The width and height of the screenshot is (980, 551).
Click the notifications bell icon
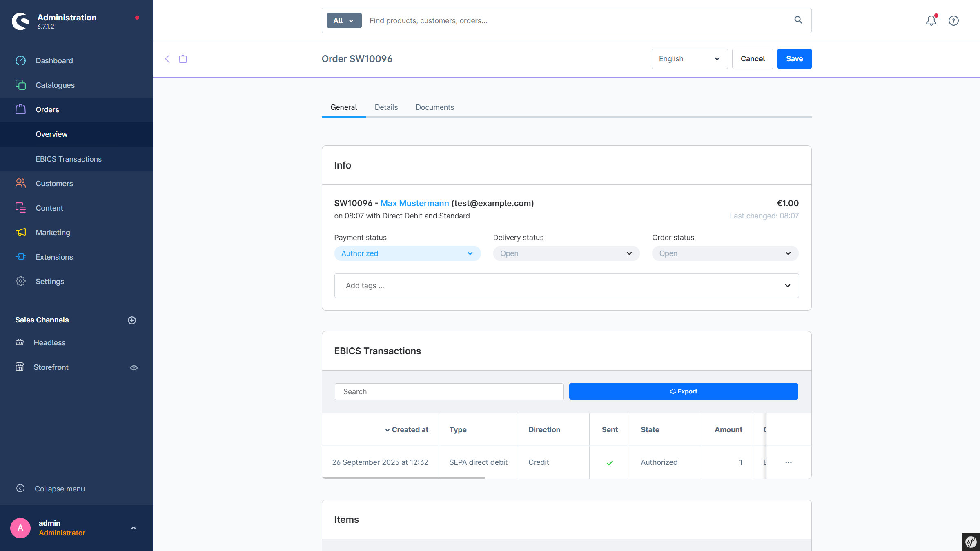coord(931,20)
